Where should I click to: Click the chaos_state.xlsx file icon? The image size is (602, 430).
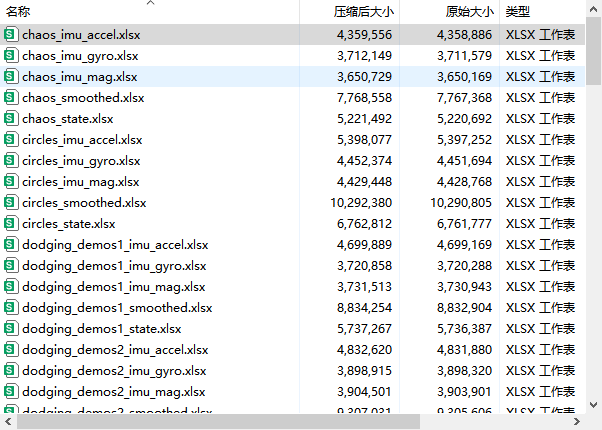click(11, 119)
